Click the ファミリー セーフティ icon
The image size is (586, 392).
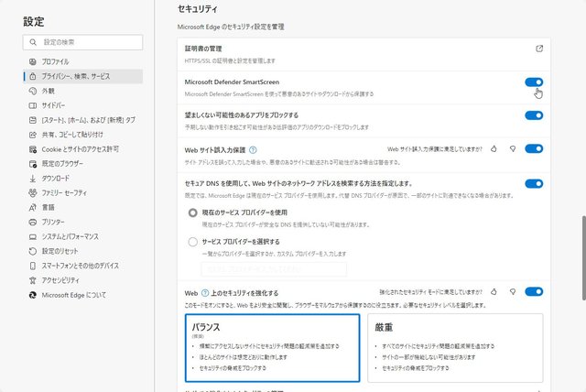pyautogui.click(x=33, y=193)
